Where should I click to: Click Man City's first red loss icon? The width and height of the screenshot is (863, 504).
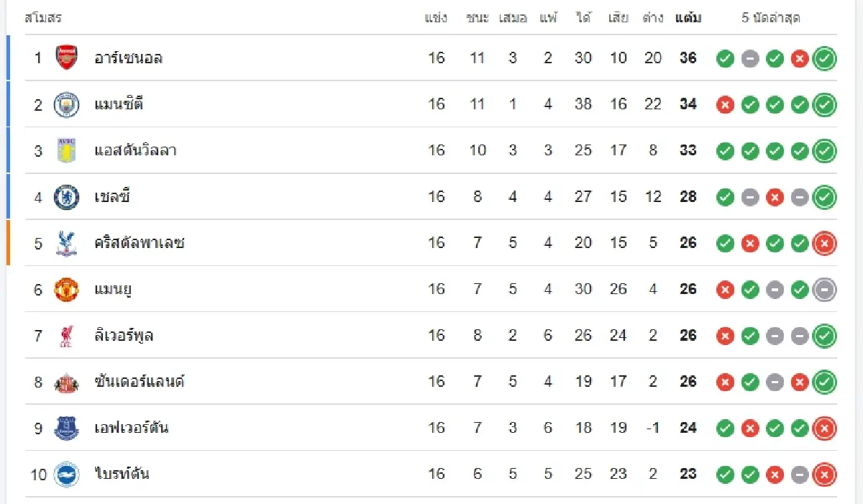click(x=725, y=104)
